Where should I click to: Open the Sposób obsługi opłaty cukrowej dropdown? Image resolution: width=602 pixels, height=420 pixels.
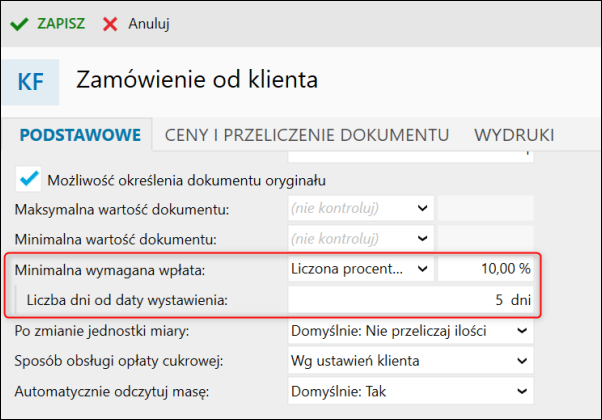click(x=411, y=360)
